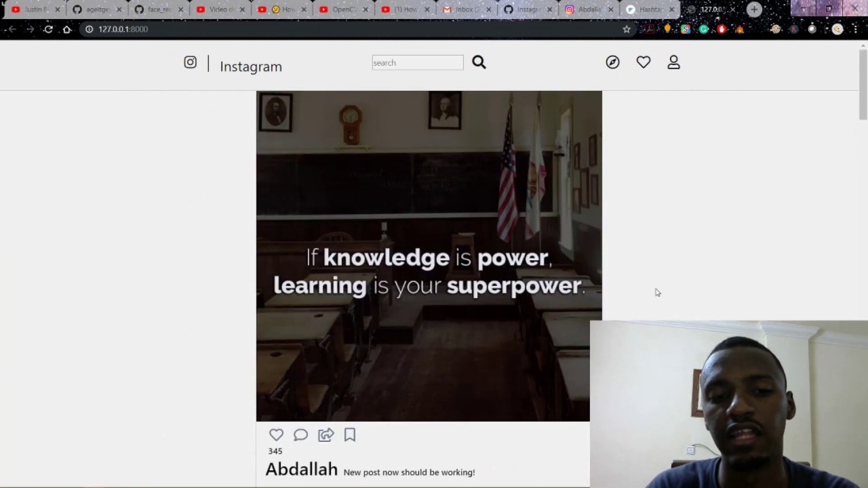The image size is (868, 488).
Task: Switch to the Gmail Inbox tab
Action: point(465,9)
